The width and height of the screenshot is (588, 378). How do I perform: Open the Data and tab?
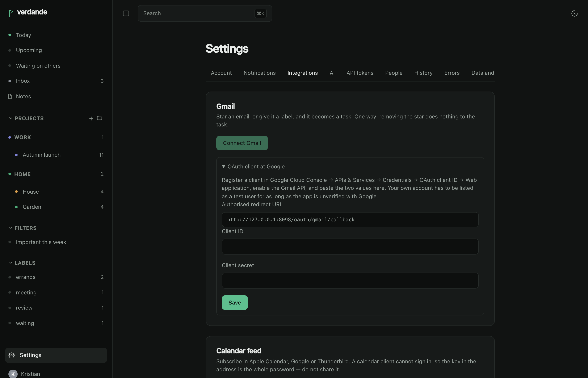click(482, 73)
